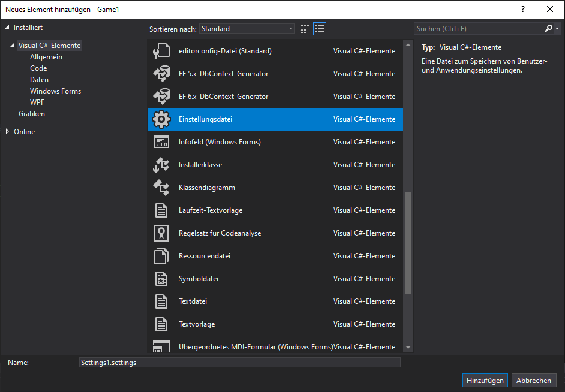Select the Infofeld (Windows Forms) icon
The height and width of the screenshot is (392, 565).
coord(161,142)
